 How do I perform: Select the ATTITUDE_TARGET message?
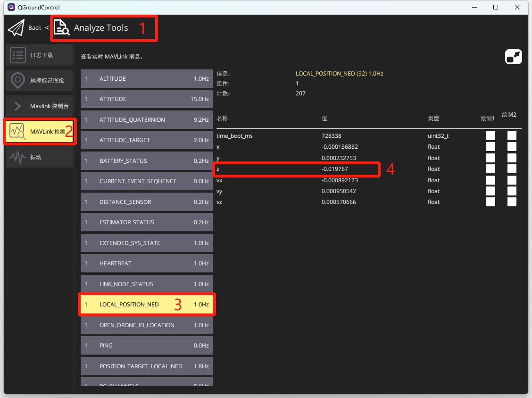147,140
